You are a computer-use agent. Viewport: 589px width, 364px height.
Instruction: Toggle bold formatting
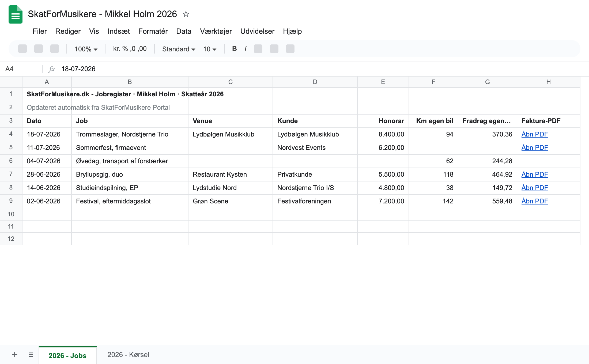tap(234, 49)
